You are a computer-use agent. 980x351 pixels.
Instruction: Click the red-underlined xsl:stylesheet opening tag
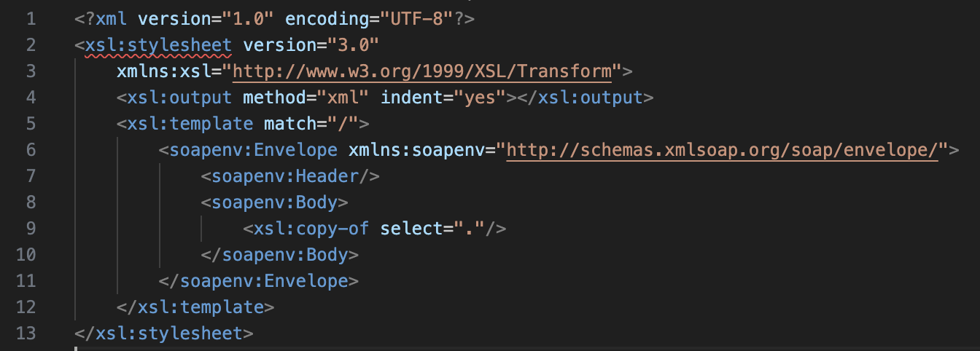click(x=158, y=45)
